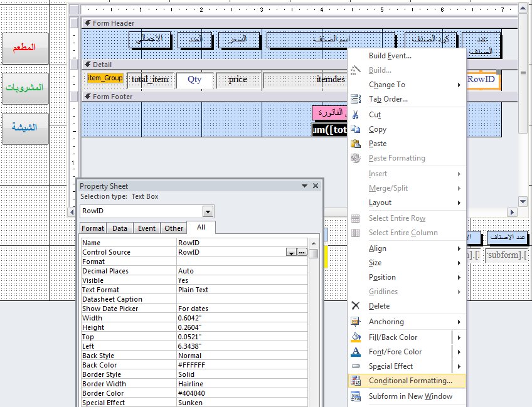Image resolution: width=532 pixels, height=407 pixels.
Task: Click the Form Header section bar
Action: (300, 23)
